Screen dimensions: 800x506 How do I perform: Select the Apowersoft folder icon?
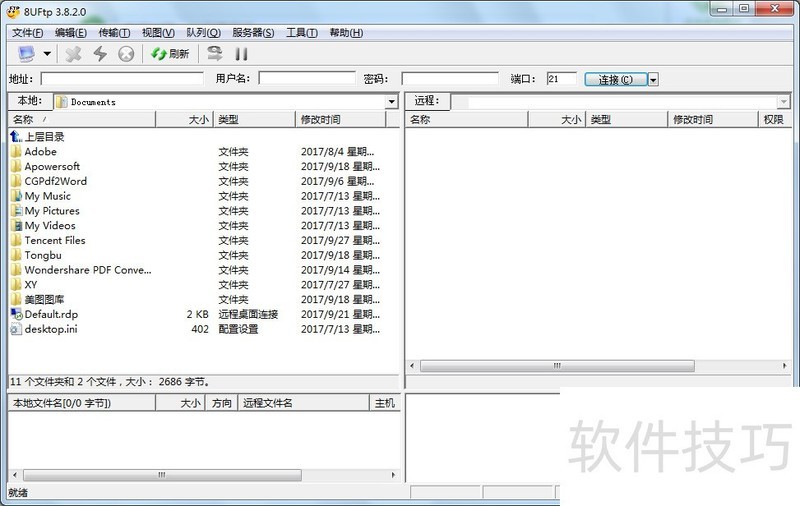coord(16,166)
